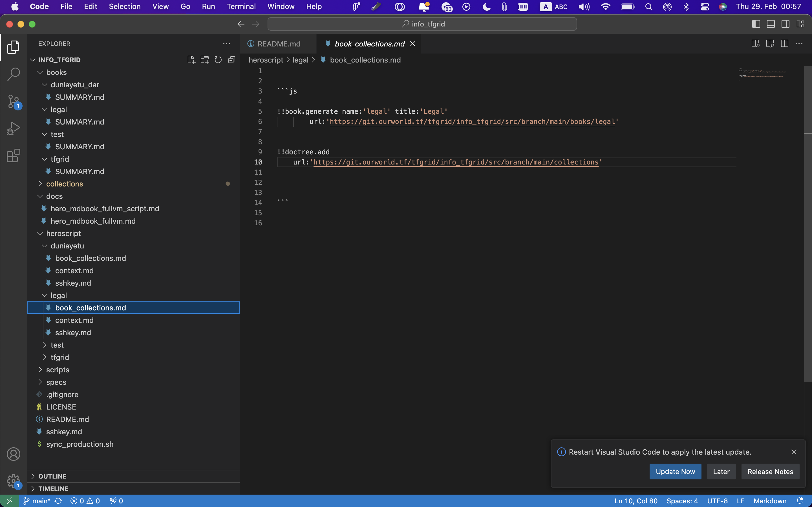Viewport: 812px width, 507px height.
Task: Open the Extensions view
Action: (x=14, y=155)
